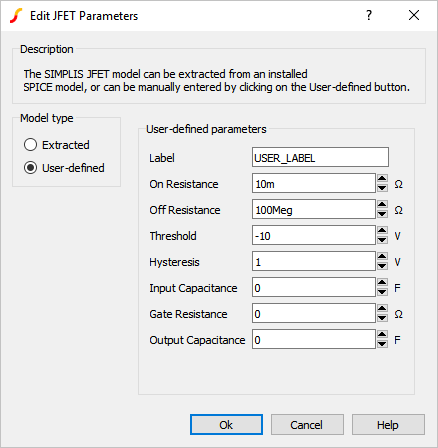Decrease Output Capacitance with down arrow
Screen dimensions: 438x448
click(382, 344)
